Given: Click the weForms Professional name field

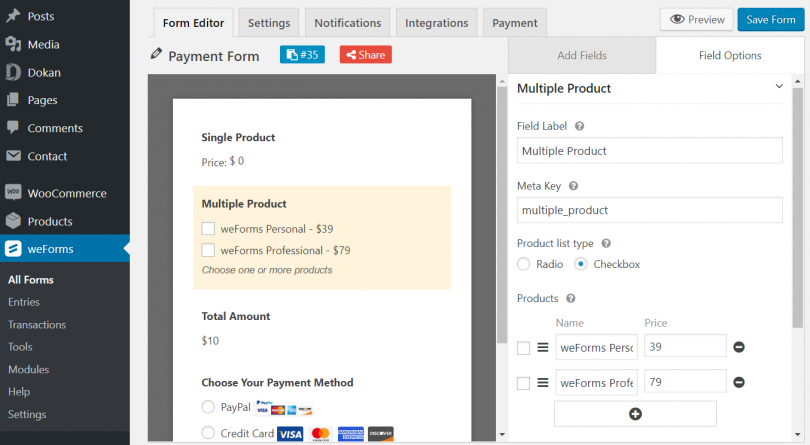Looking at the screenshot, I should (x=597, y=382).
